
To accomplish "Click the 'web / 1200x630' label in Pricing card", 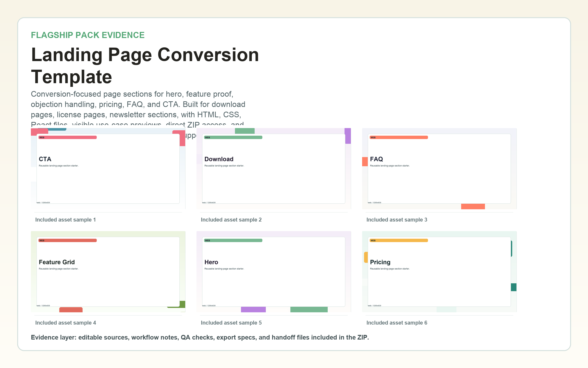I will tap(375, 306).
